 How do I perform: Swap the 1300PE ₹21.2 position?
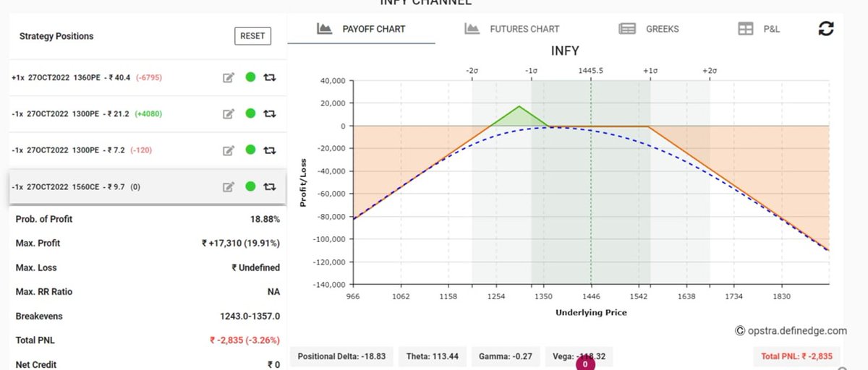pyautogui.click(x=270, y=113)
